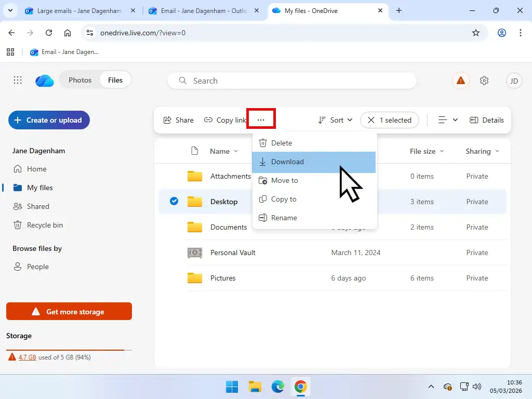The width and height of the screenshot is (532, 399).
Task: Open the app launcher grid
Action: 17,80
